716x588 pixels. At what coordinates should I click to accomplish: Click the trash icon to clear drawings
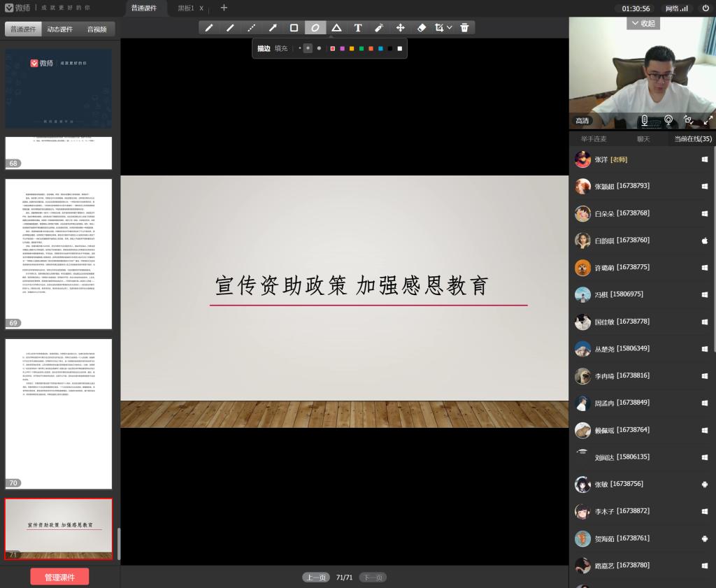(464, 28)
